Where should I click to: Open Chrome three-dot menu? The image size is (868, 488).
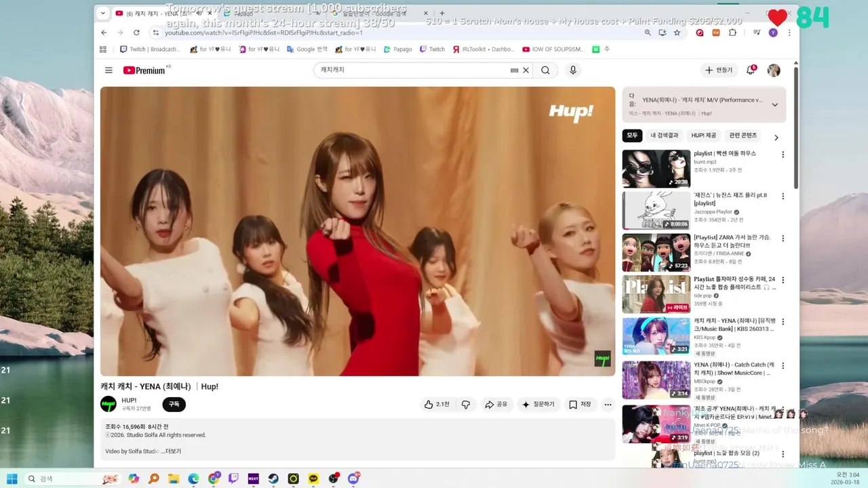789,33
